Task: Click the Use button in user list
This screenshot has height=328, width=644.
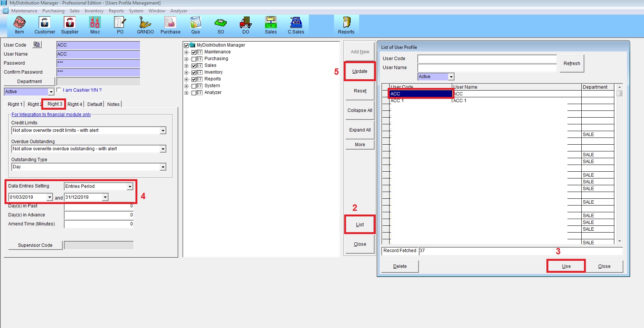Action: point(566,266)
